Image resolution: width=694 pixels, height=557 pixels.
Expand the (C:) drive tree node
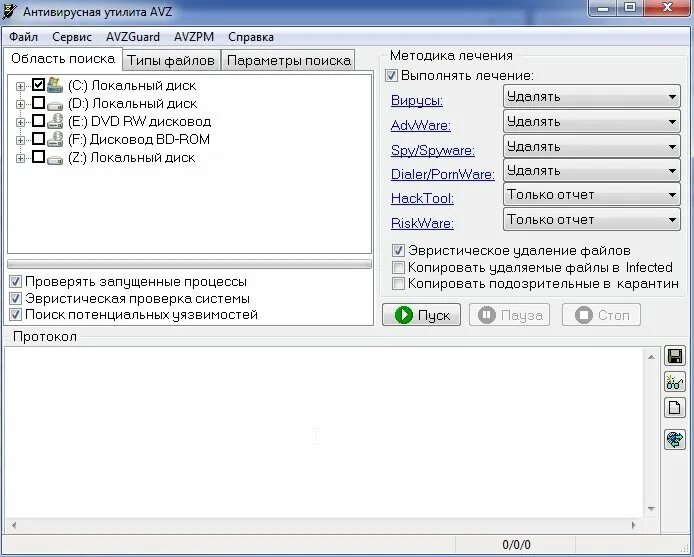20,86
